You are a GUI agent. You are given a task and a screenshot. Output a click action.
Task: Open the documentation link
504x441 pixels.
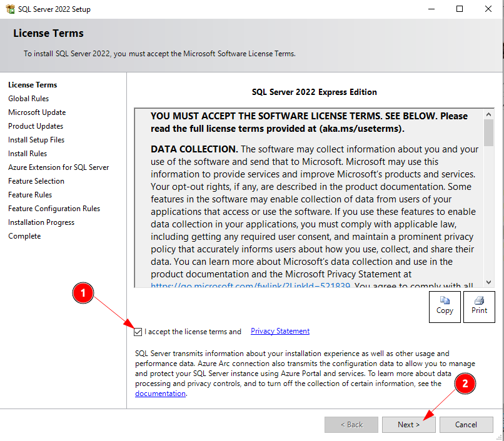click(x=160, y=394)
